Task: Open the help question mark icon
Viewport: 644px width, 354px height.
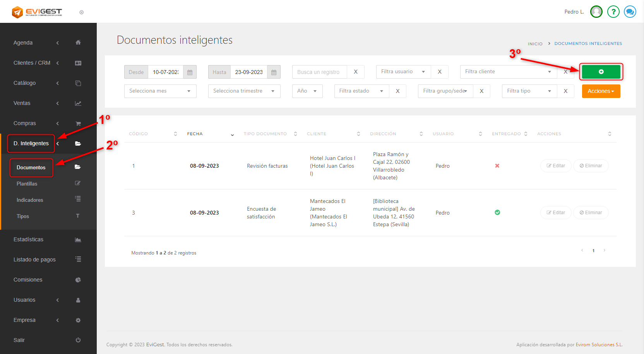Action: 613,12
